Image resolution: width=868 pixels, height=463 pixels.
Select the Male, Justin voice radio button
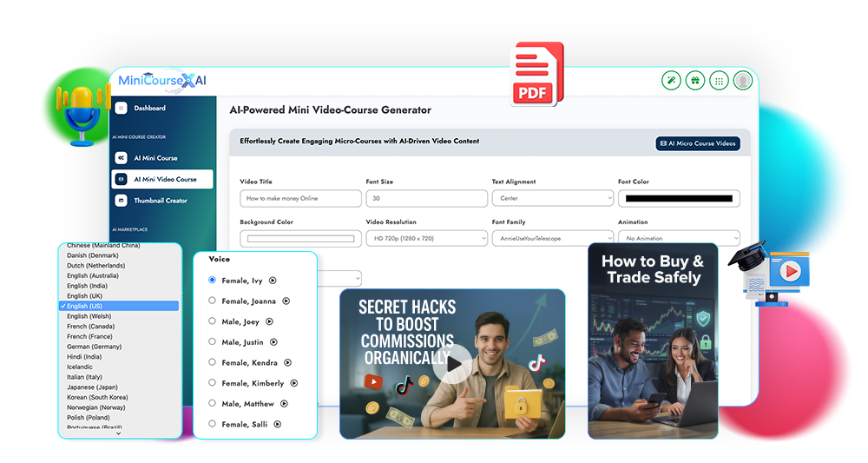[212, 341]
